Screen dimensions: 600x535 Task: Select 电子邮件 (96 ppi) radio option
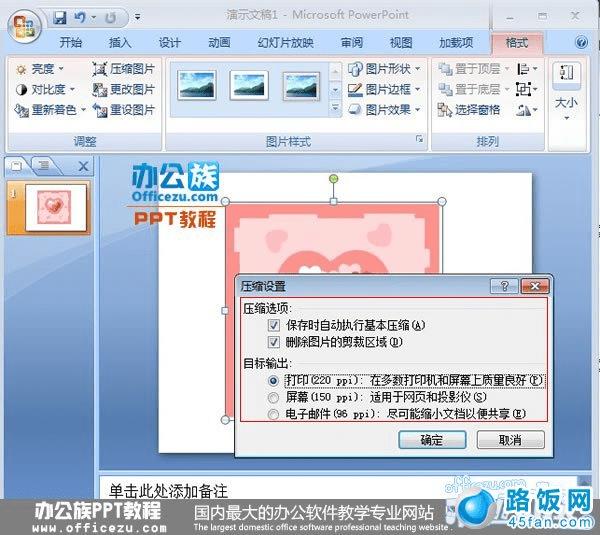(x=273, y=414)
